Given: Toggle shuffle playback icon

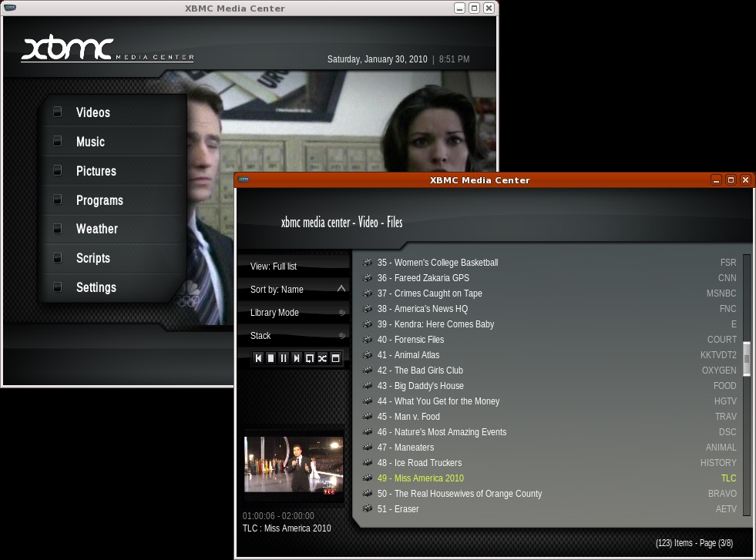Looking at the screenshot, I should pos(322,358).
